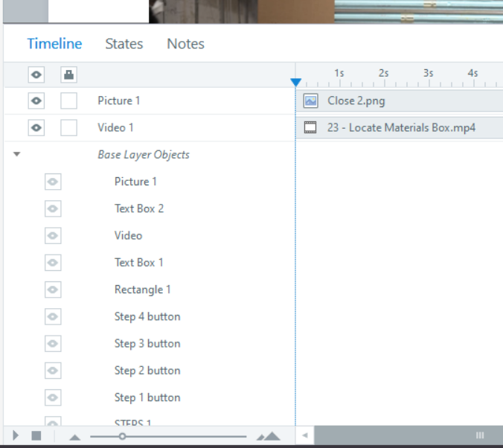Click the blue playhead marker
This screenshot has height=448, width=503.
tap(295, 82)
